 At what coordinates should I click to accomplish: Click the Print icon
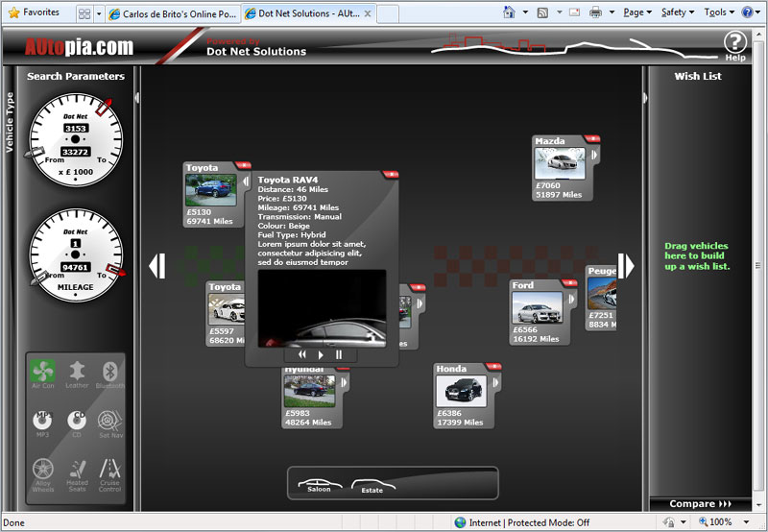coord(595,12)
